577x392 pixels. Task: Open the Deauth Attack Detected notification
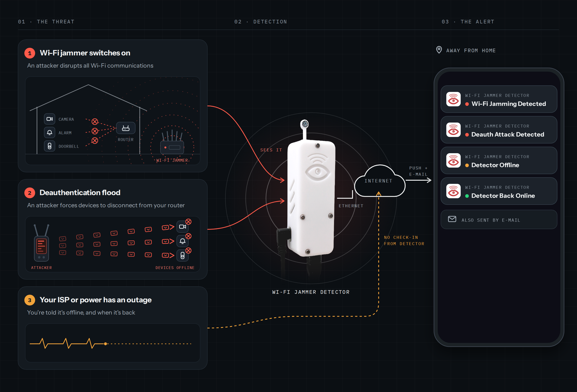(x=499, y=130)
